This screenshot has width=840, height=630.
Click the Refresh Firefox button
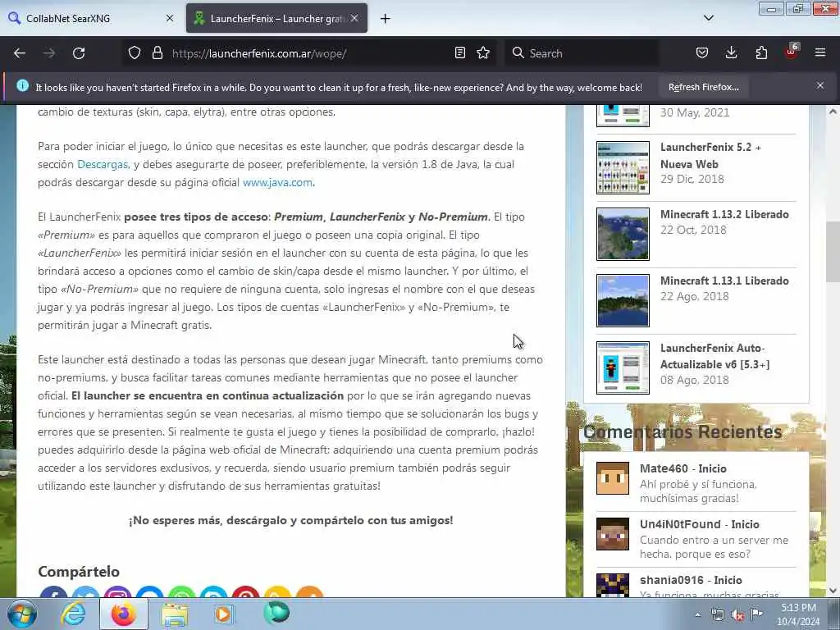click(703, 87)
